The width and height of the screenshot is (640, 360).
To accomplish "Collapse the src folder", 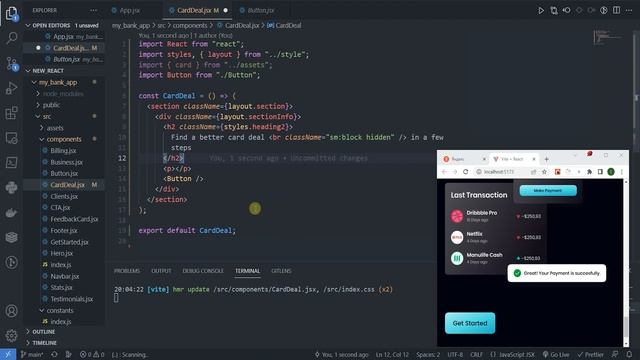I will point(47,116).
